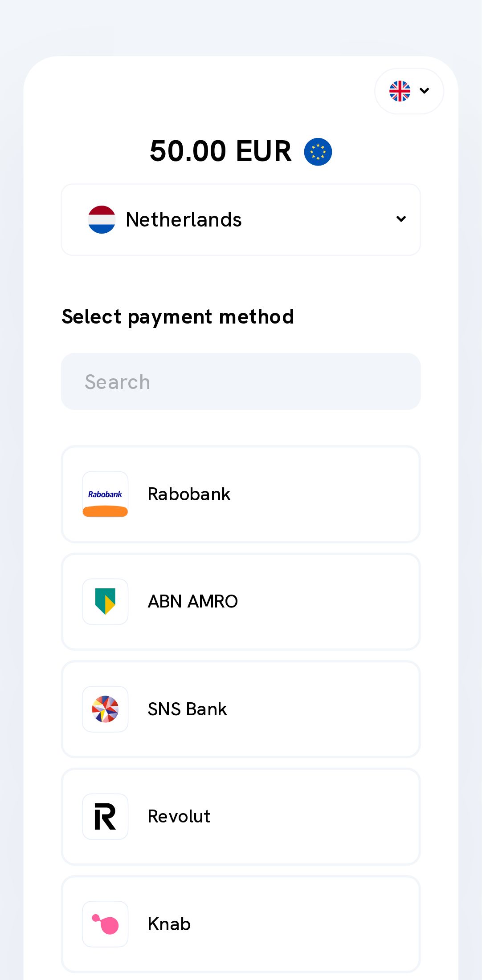Select ABN AMRO payment option

pos(241,601)
